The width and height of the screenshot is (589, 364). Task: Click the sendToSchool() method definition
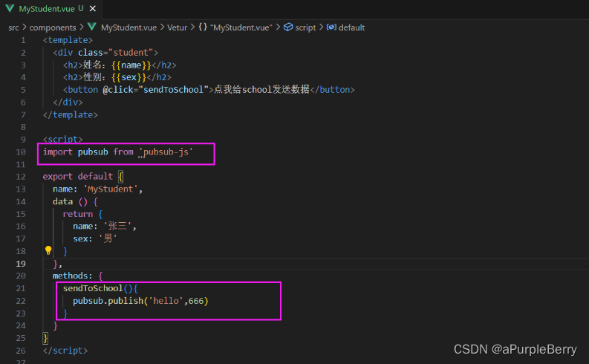click(100, 288)
